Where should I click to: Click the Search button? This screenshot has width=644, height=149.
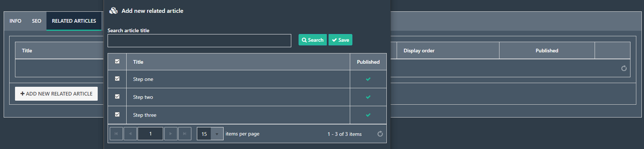click(x=312, y=40)
